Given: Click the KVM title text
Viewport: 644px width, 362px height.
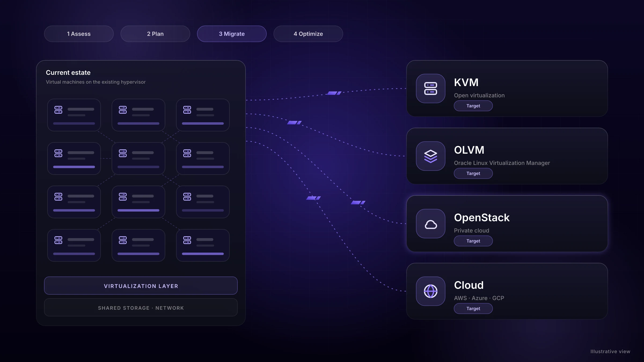Looking at the screenshot, I should coord(466,82).
